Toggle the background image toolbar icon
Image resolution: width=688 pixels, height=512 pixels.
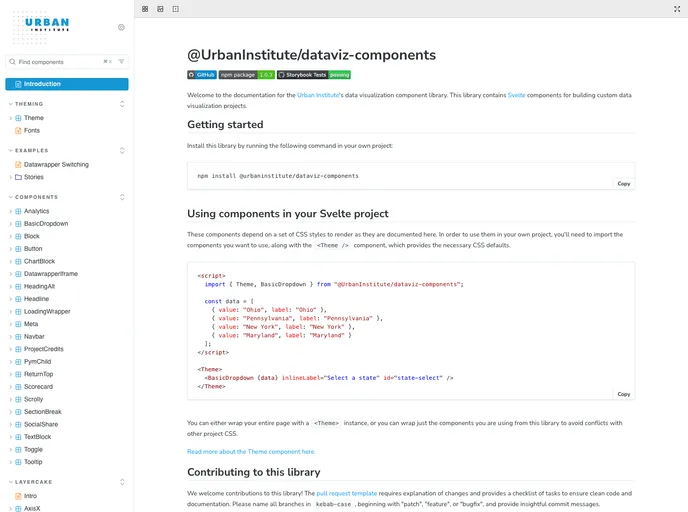pyautogui.click(x=160, y=9)
